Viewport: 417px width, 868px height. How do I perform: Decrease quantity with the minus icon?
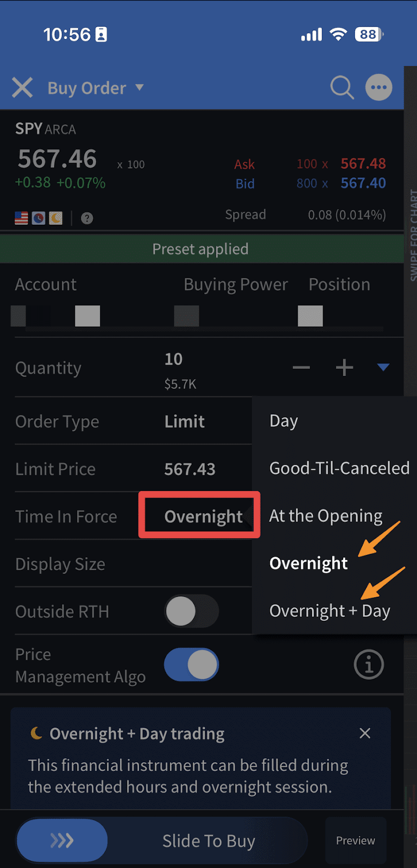(x=301, y=368)
